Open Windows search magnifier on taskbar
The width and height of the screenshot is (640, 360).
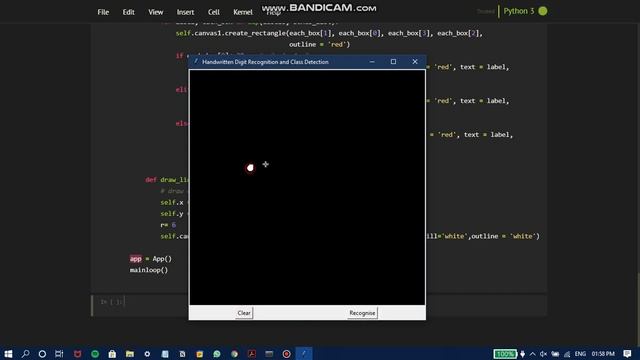(25, 354)
